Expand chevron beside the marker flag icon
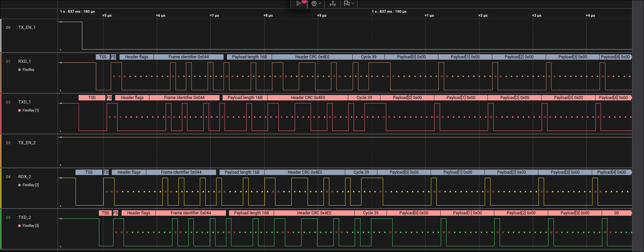The height and width of the screenshot is (252, 644). tap(353, 3)
